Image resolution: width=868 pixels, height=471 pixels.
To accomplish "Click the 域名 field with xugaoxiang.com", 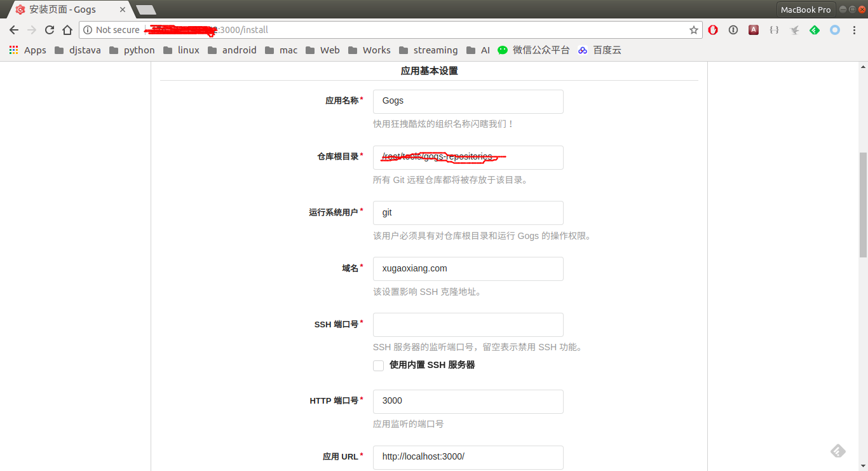I will 468,269.
